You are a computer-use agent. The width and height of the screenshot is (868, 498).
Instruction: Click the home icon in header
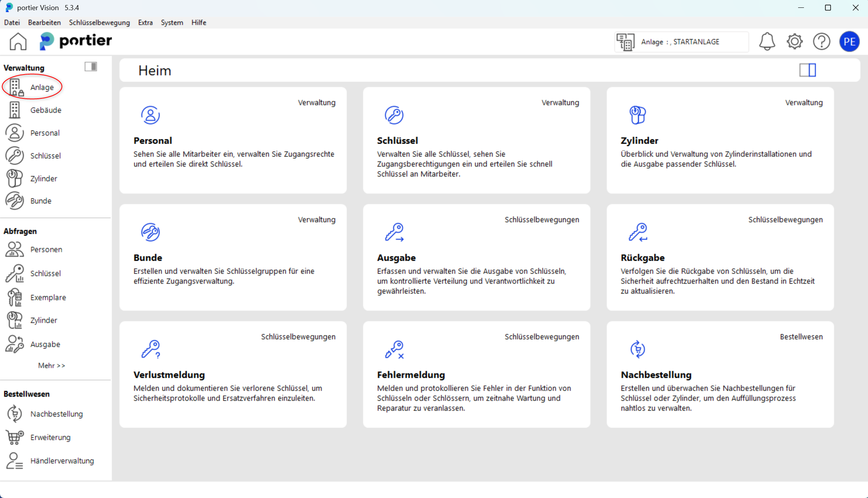coord(18,41)
